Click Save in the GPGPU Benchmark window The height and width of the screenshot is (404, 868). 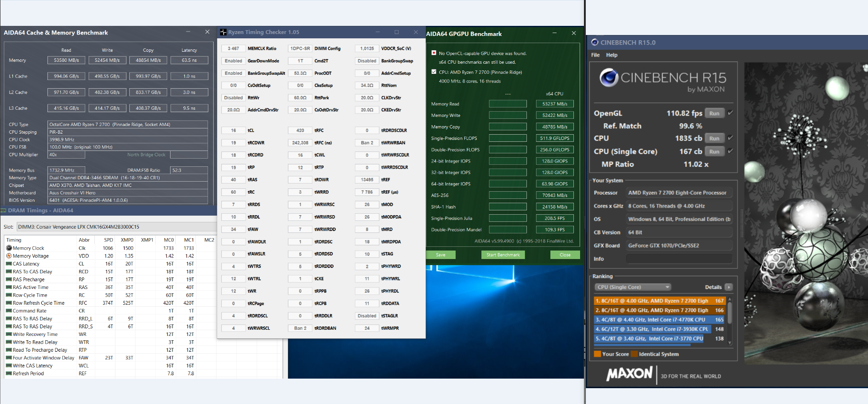[441, 255]
